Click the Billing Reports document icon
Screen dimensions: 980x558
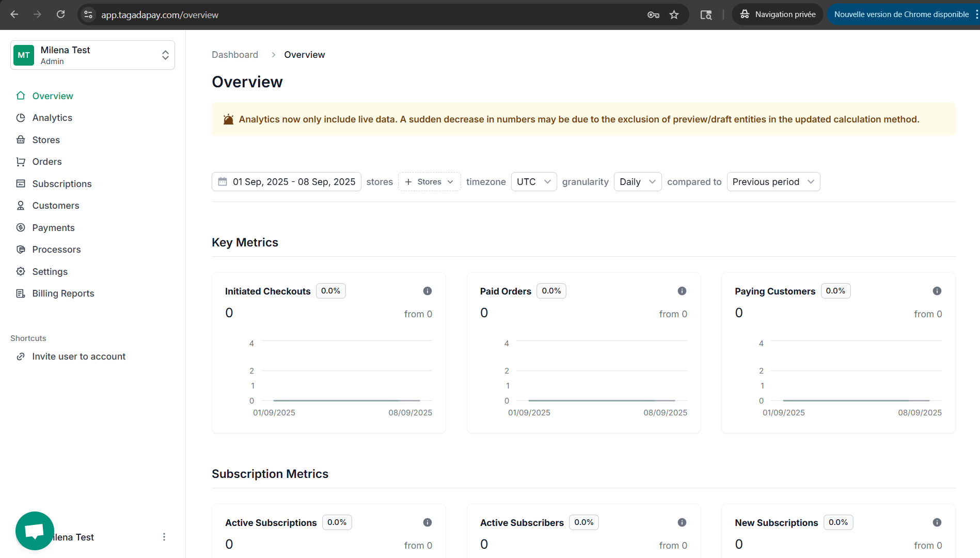pos(21,293)
